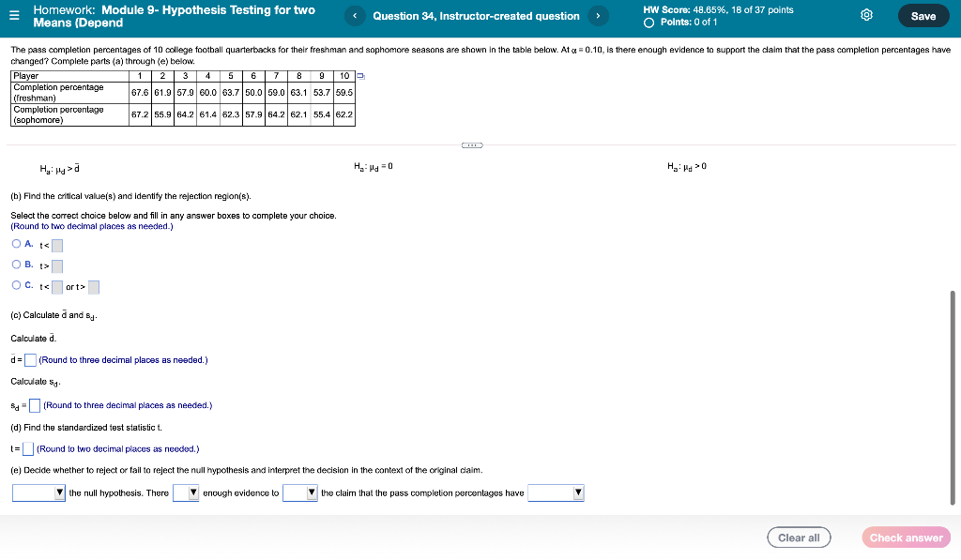
Task: Click the points status circle icon
Action: coord(648,23)
